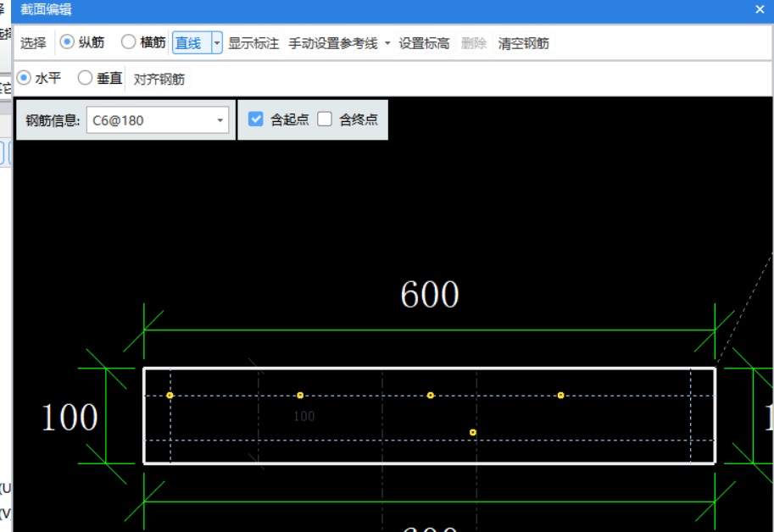The height and width of the screenshot is (532, 774).
Task: Click the rightmost yellow rebar point on top row
Action: (x=560, y=396)
